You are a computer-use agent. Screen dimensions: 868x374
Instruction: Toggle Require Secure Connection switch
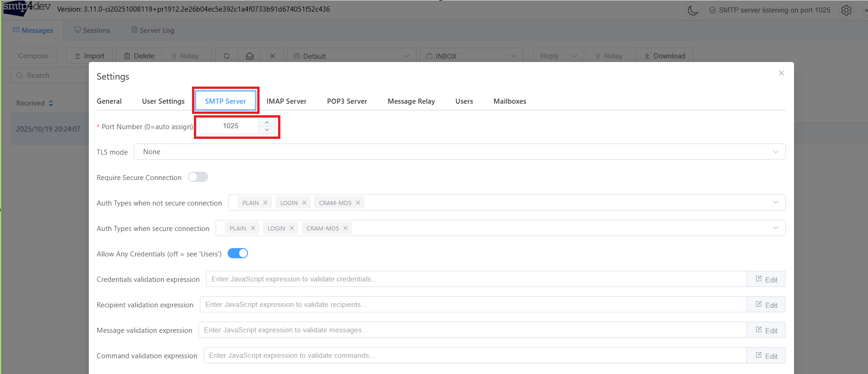(198, 177)
